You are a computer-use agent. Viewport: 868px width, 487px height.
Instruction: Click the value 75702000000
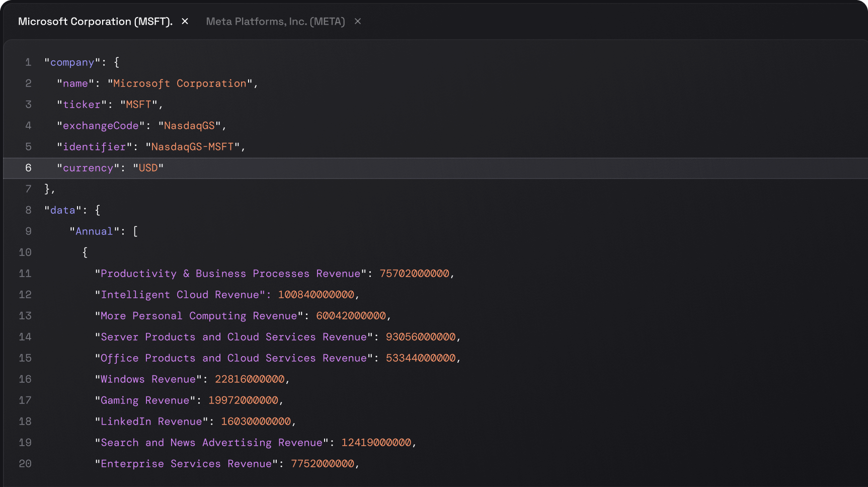414,274
